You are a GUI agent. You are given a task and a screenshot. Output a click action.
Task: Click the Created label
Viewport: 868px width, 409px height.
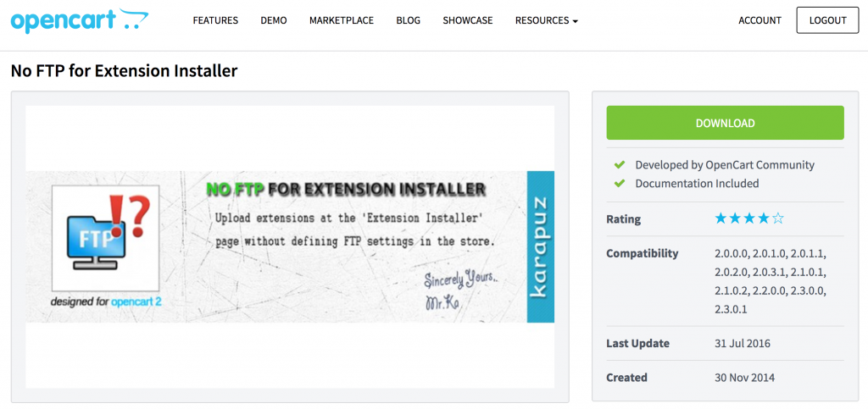point(626,378)
